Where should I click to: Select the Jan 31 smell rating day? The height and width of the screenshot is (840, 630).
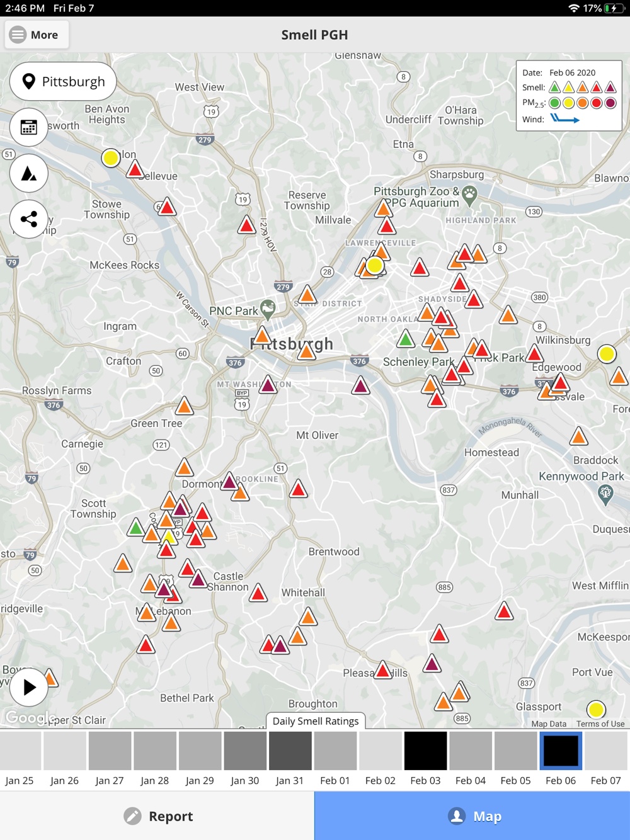pyautogui.click(x=290, y=759)
